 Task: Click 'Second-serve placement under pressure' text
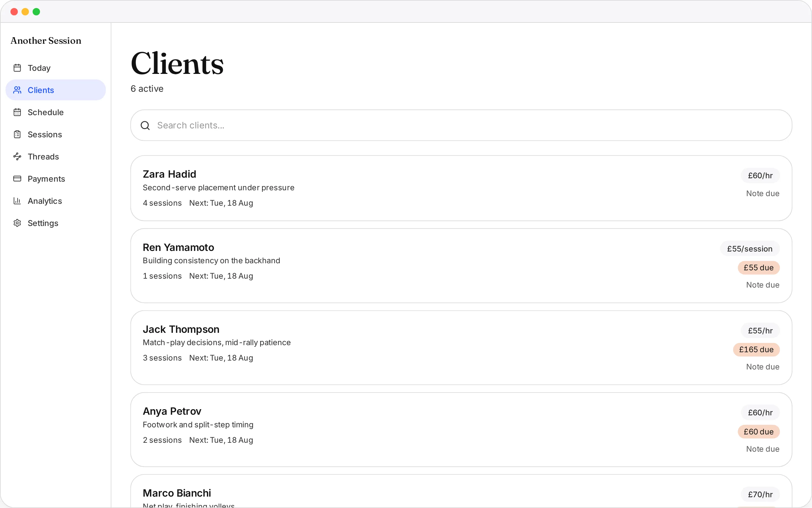(x=218, y=187)
